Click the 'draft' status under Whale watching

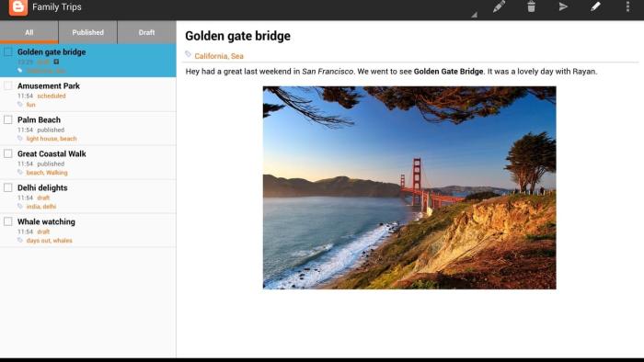pyautogui.click(x=43, y=232)
